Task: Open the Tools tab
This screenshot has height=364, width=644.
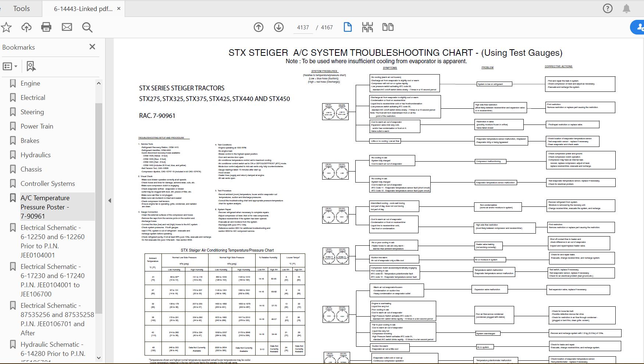Action: click(21, 8)
